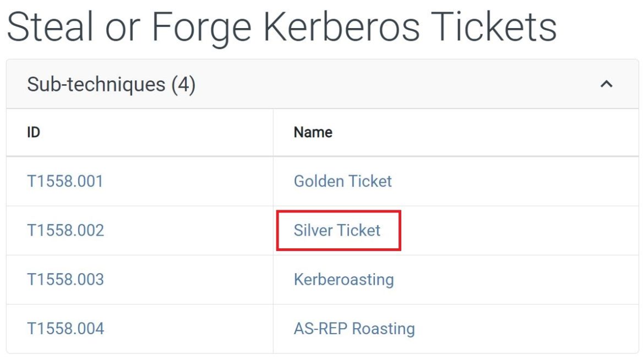Screen dimensions: 644x359
Task: Click the Sub-techniques panel header bar
Action: pyautogui.click(x=322, y=84)
